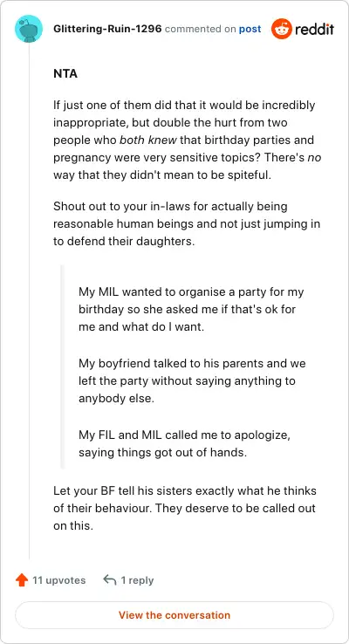The height and width of the screenshot is (644, 349).
Task: Open the '1 reply' link
Action: (137, 580)
